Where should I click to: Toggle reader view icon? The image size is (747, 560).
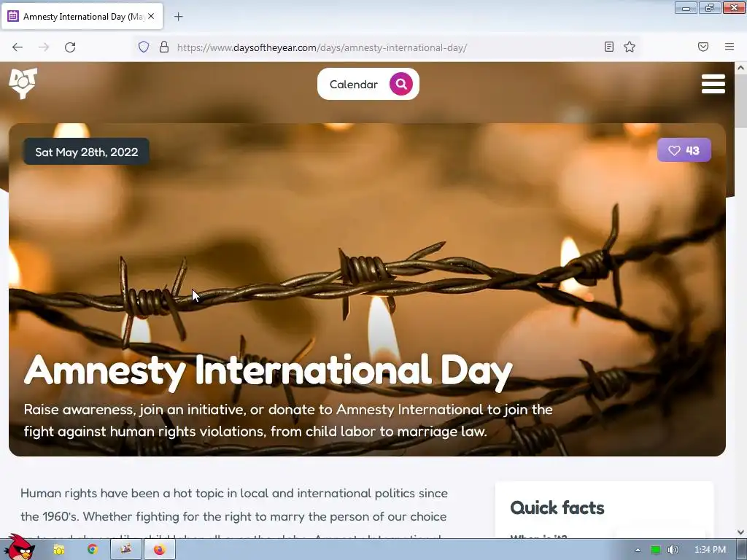(x=609, y=47)
